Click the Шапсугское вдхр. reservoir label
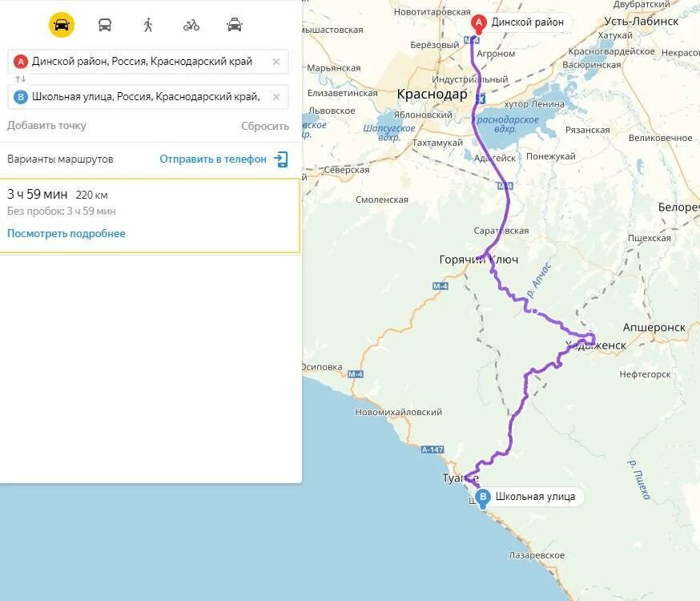This screenshot has width=700, height=601. point(388,132)
